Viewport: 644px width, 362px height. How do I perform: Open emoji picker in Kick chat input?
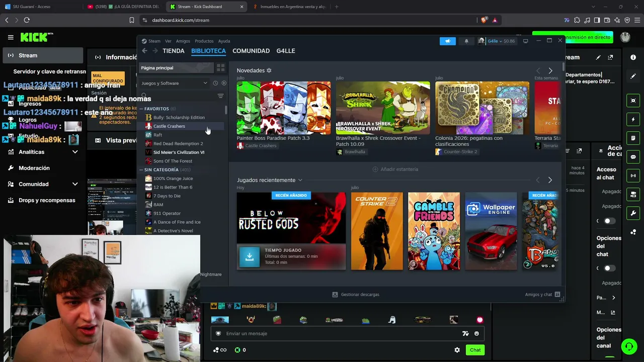pyautogui.click(x=476, y=333)
